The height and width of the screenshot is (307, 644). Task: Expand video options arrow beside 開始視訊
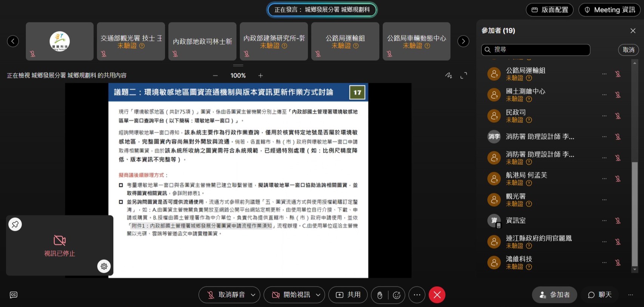coord(318,295)
